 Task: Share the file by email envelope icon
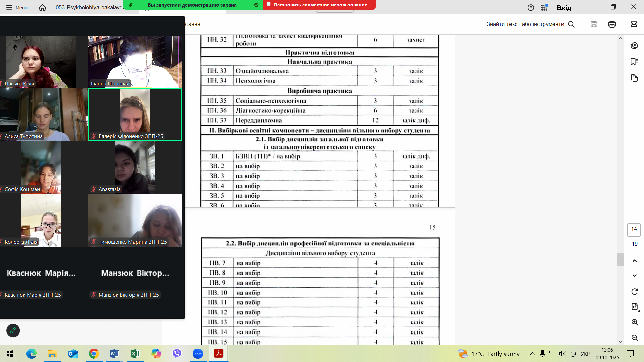(634, 24)
